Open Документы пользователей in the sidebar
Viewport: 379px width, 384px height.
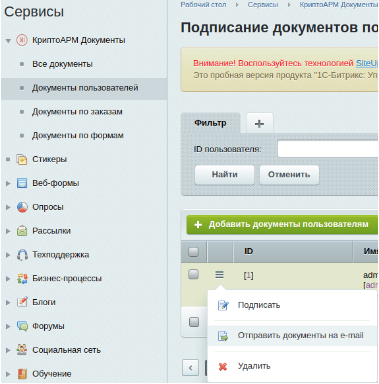(85, 88)
